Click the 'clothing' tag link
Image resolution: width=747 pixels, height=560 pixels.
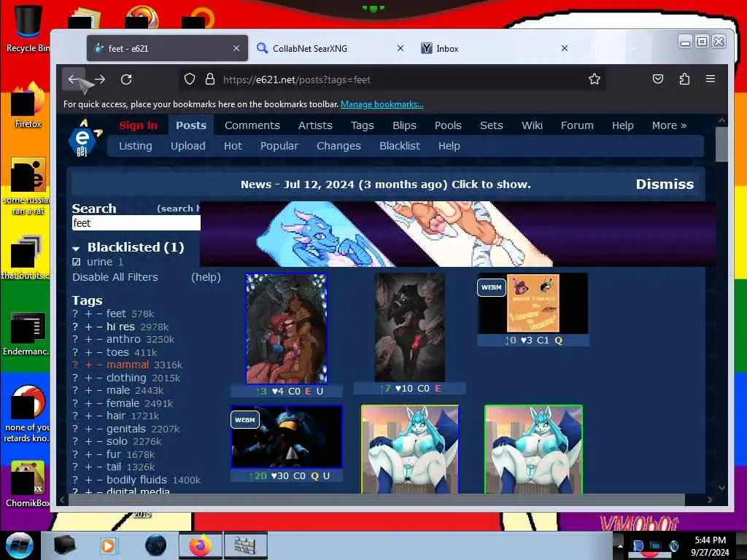click(x=126, y=378)
